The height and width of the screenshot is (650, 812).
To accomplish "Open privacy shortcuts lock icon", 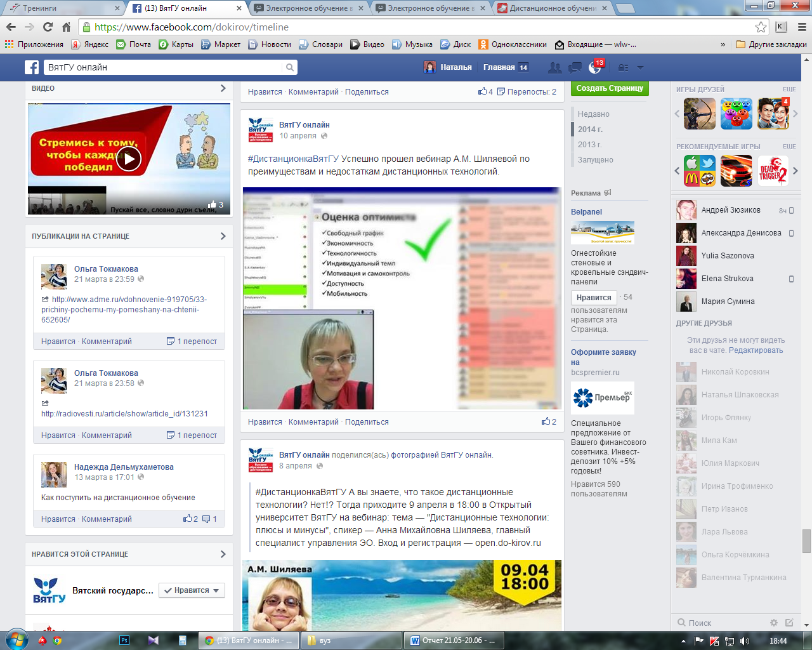I will point(624,67).
